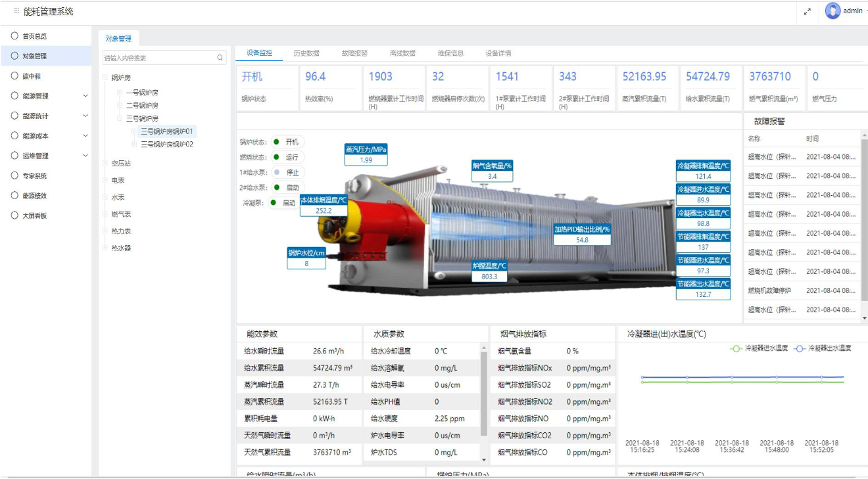
Task: Expand the 空压站 tree node
Action: pos(105,163)
